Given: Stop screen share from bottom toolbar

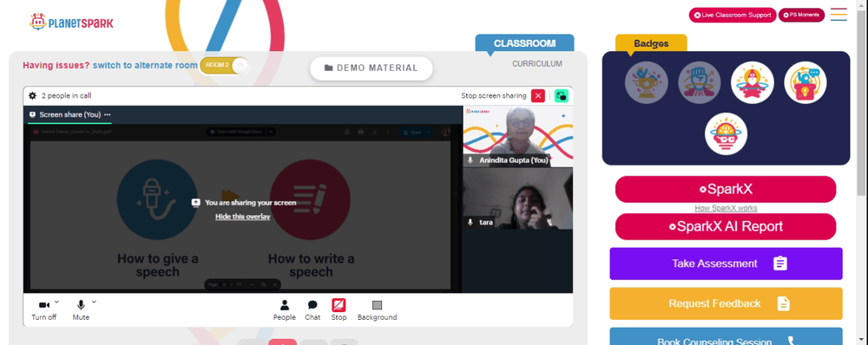Looking at the screenshot, I should pos(339,310).
